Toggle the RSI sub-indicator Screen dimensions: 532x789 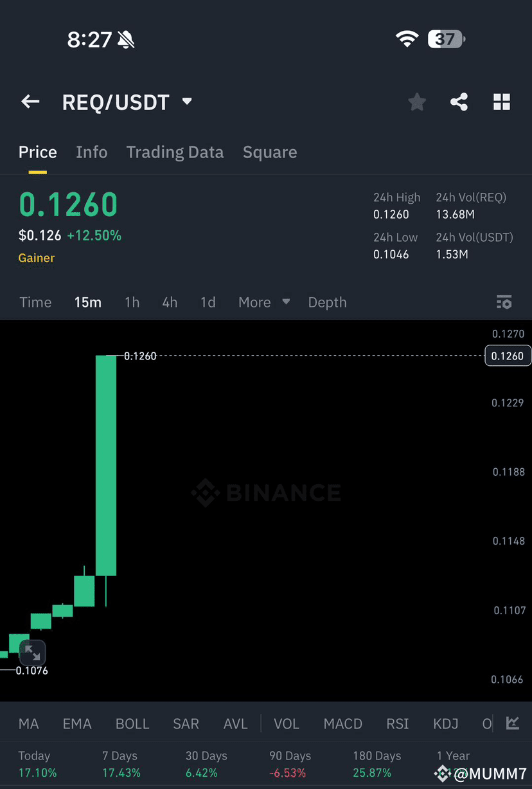click(398, 724)
